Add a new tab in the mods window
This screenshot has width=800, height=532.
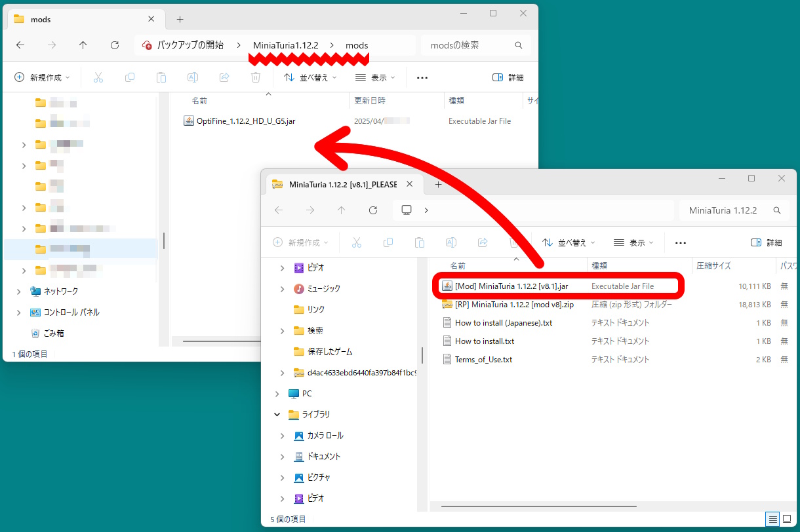(x=180, y=20)
